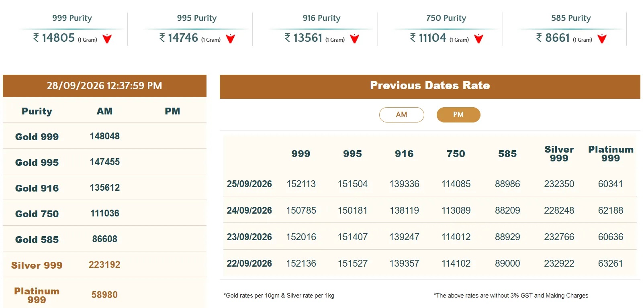Click the 999 Purity heading

[72, 18]
